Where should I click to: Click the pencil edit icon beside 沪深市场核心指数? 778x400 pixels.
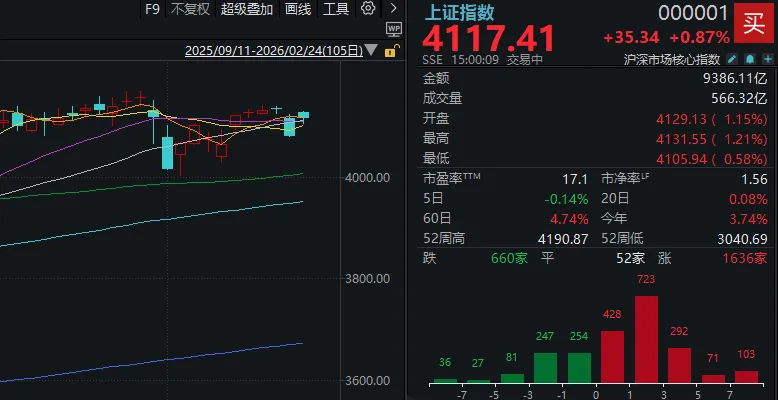(732, 59)
